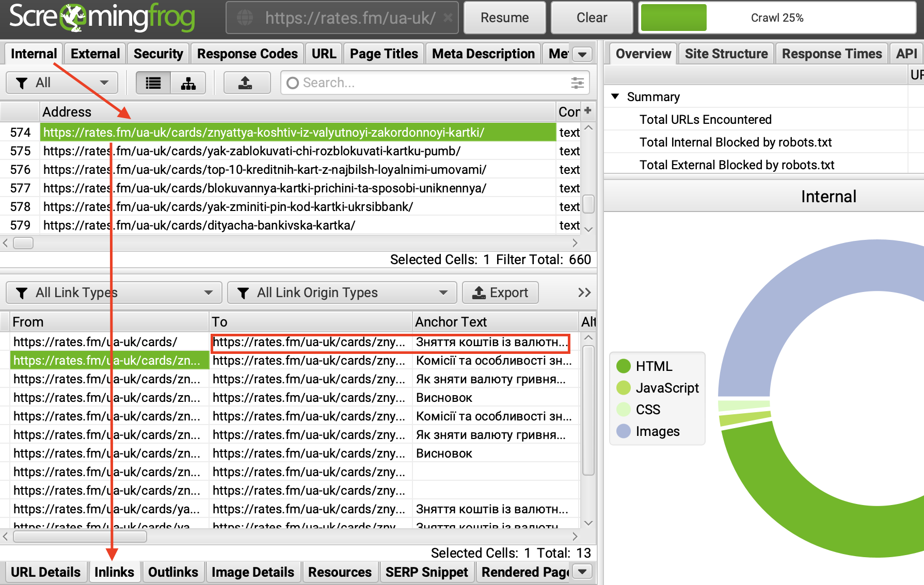Click the upload export icon button
924x585 pixels.
pyautogui.click(x=246, y=83)
